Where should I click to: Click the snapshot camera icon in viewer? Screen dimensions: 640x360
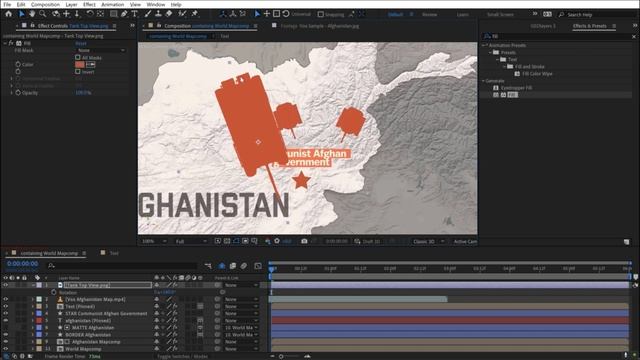304,241
